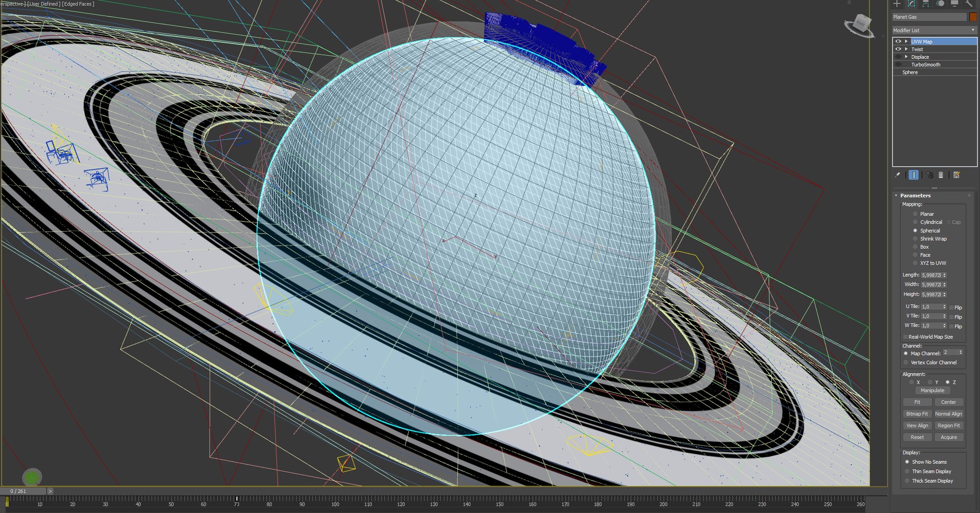Click Normal Align button
980x513 pixels.
pyautogui.click(x=948, y=414)
